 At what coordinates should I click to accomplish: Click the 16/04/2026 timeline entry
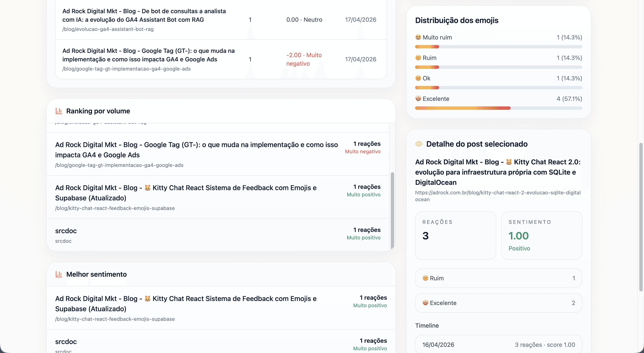coord(498,344)
